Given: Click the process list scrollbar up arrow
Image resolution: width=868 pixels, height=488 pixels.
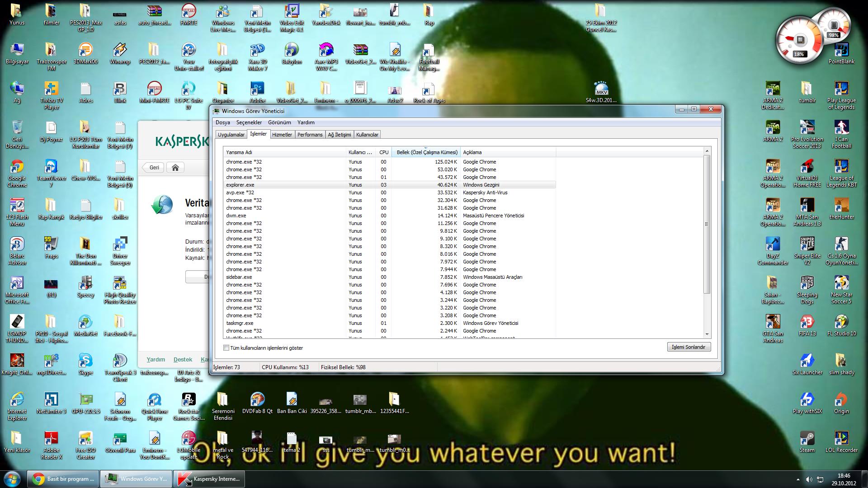Looking at the screenshot, I should click(707, 150).
